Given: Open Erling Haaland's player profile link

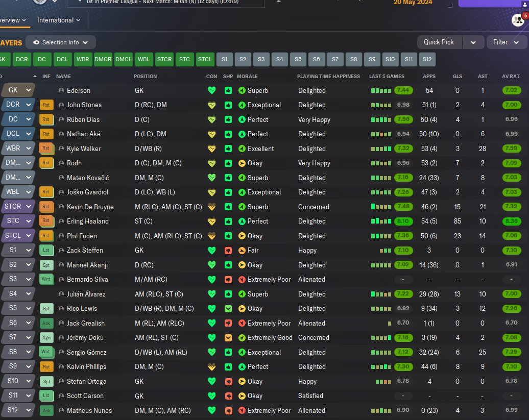Looking at the screenshot, I should 88,221.
